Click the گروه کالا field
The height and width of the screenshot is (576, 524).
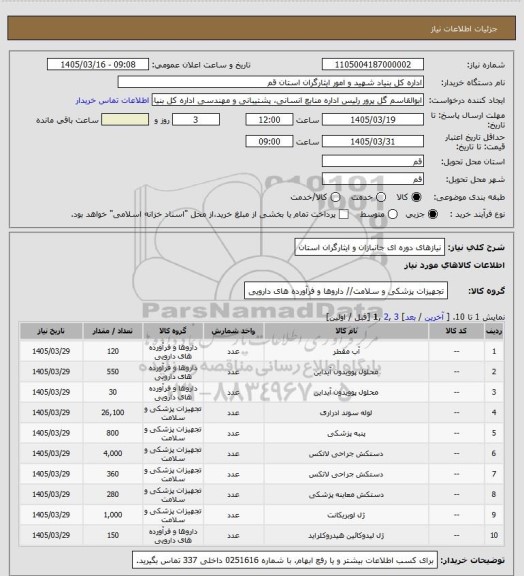point(346,291)
